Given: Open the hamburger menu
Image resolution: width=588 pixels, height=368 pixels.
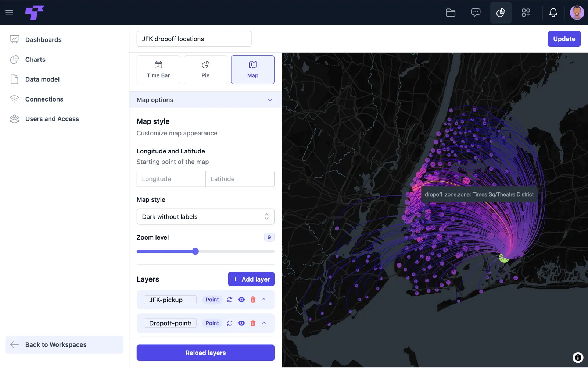Looking at the screenshot, I should 9,13.
